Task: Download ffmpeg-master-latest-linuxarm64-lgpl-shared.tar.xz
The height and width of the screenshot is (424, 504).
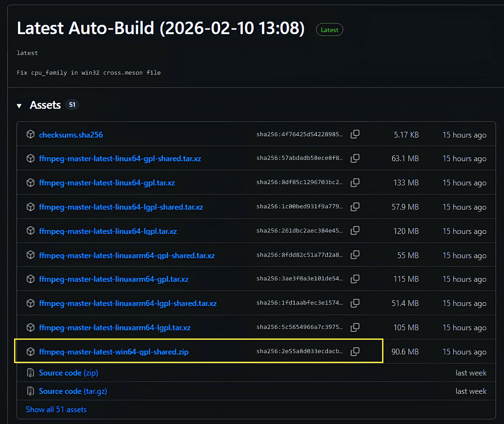Action: pyautogui.click(x=128, y=303)
